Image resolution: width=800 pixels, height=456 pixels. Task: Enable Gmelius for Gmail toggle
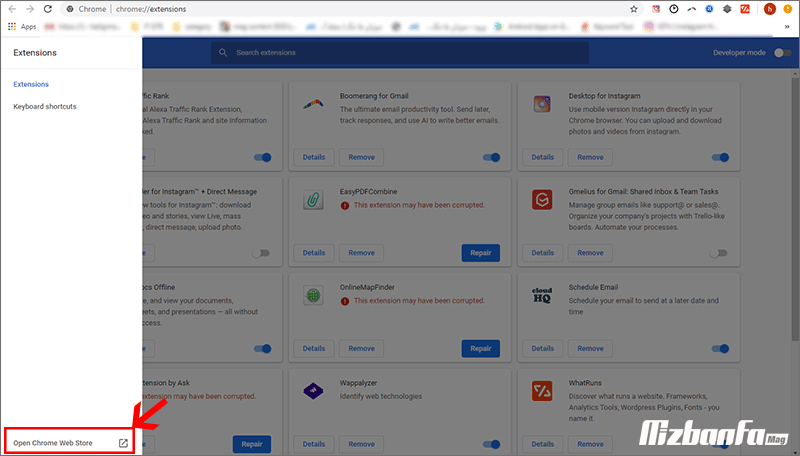[x=718, y=253]
